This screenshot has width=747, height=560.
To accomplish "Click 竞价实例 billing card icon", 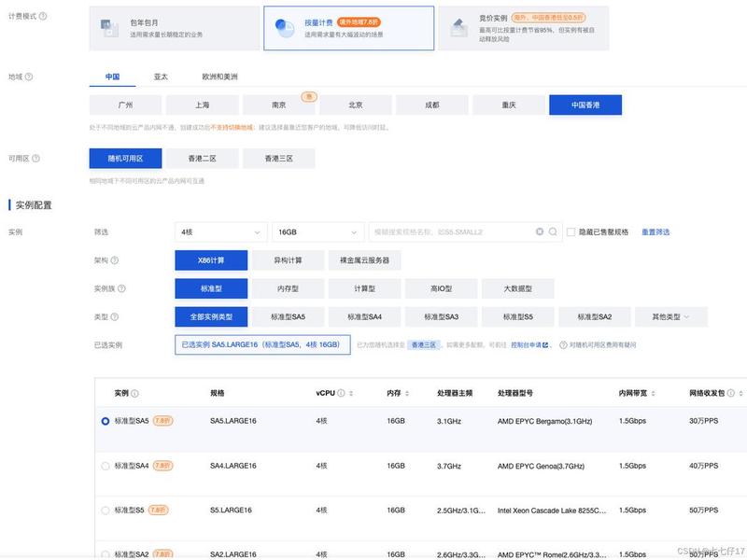I will pos(459,28).
